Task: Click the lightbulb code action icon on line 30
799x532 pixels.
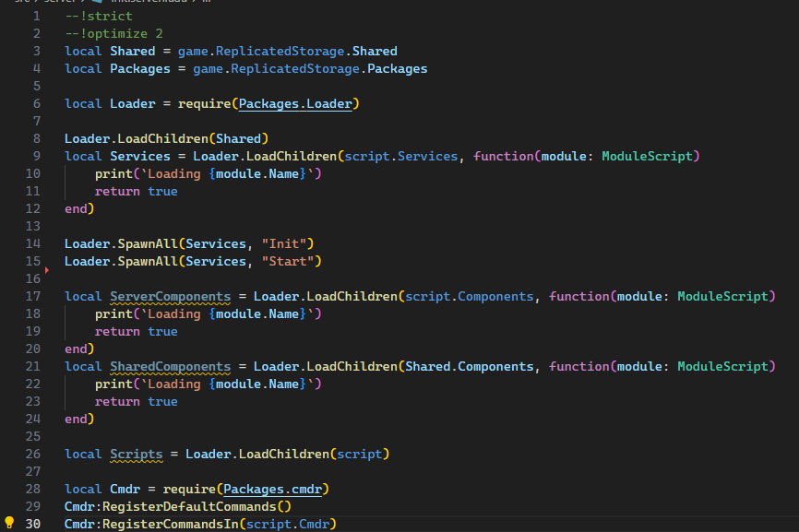Action: 9,523
